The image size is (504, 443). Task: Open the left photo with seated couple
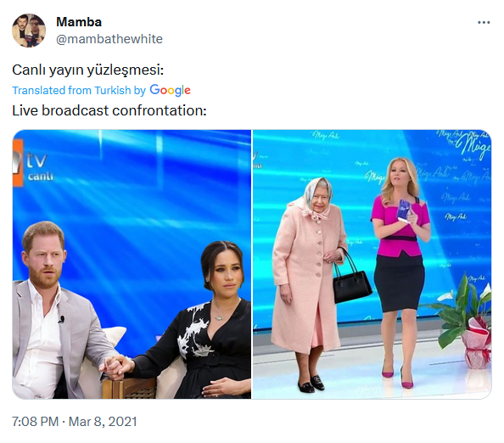(x=132, y=264)
